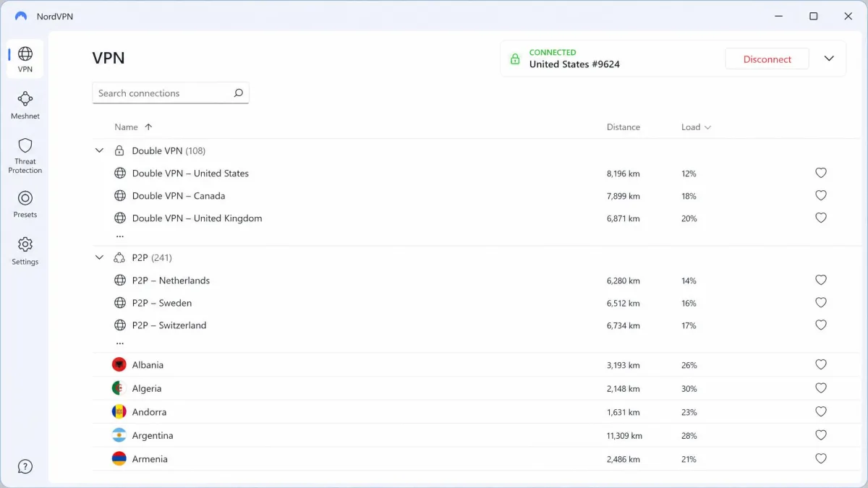Favorite Double VPN – United Kingdom heart
Image resolution: width=868 pixels, height=488 pixels.
coord(821,218)
